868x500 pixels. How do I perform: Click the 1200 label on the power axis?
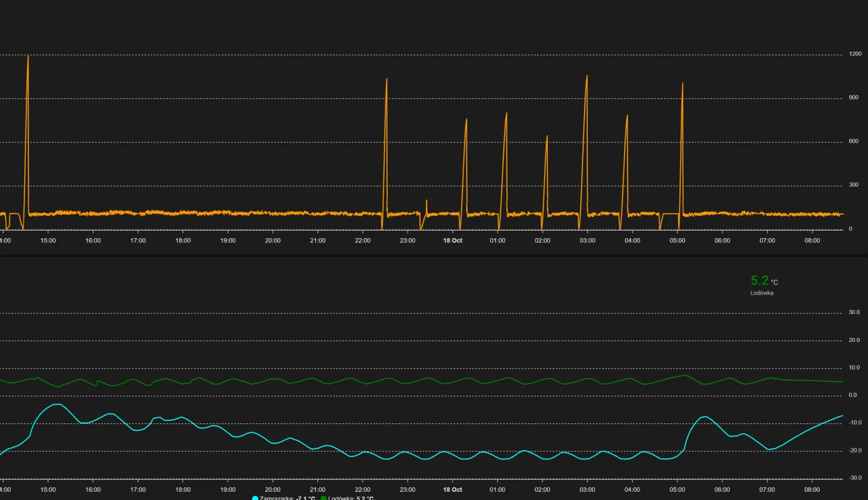coord(855,54)
